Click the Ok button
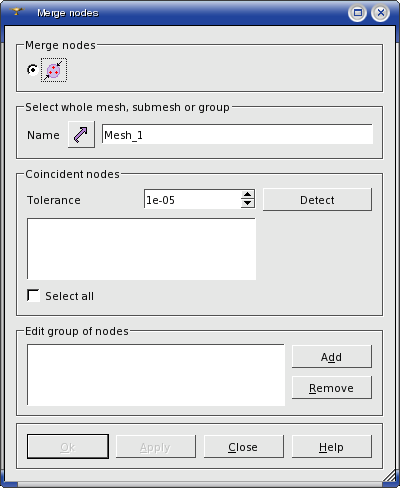 68,447
